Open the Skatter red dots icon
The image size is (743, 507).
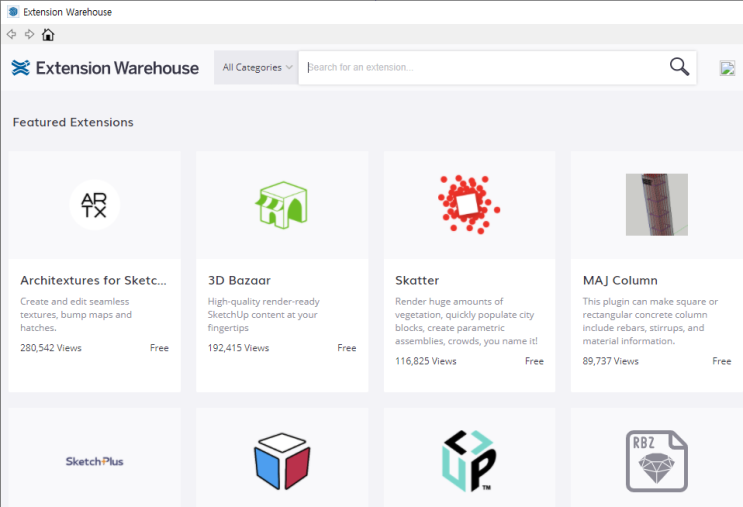pos(469,205)
